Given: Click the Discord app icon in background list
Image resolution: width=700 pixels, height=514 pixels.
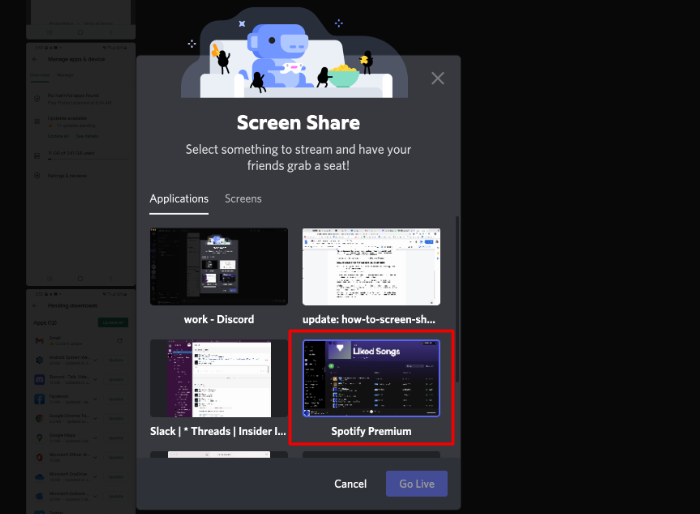Looking at the screenshot, I should click(x=39, y=380).
